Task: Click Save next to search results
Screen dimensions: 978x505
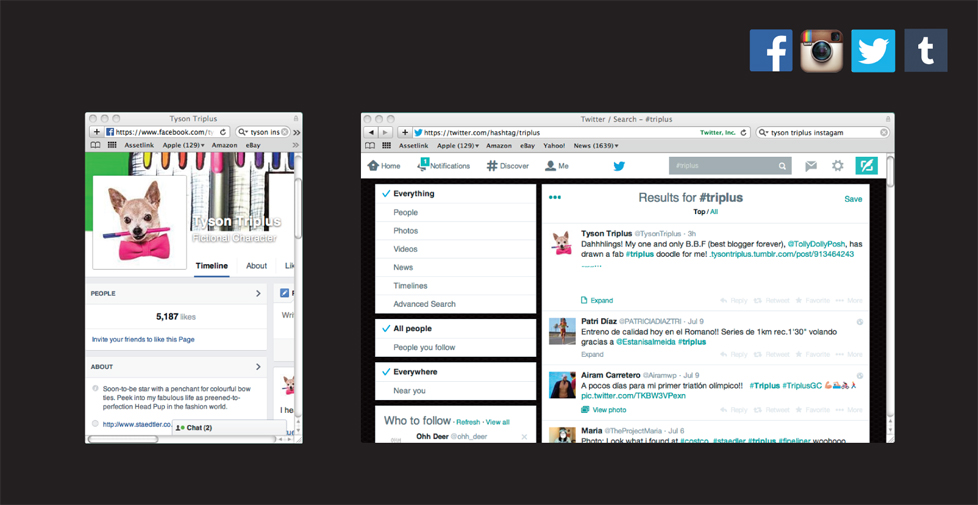Action: point(853,199)
